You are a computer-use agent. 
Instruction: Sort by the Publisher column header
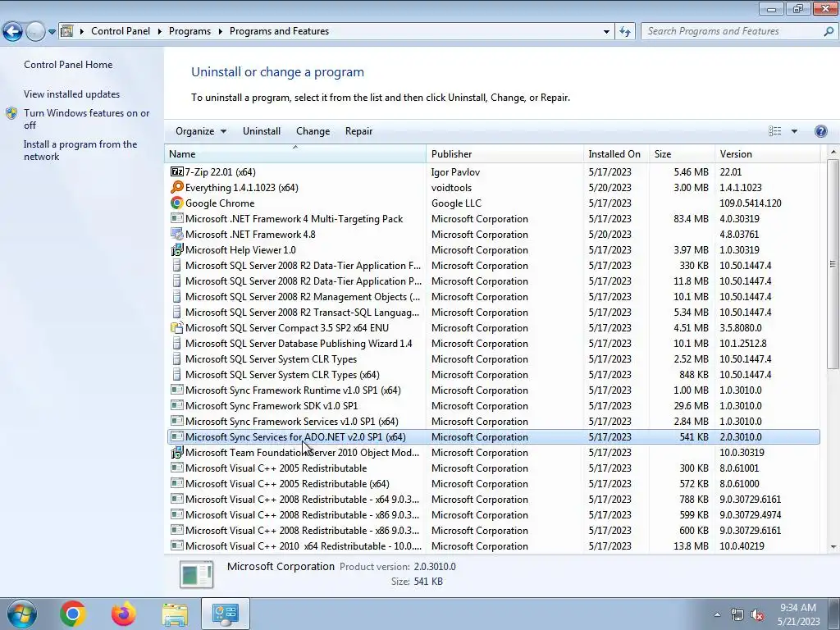505,153
